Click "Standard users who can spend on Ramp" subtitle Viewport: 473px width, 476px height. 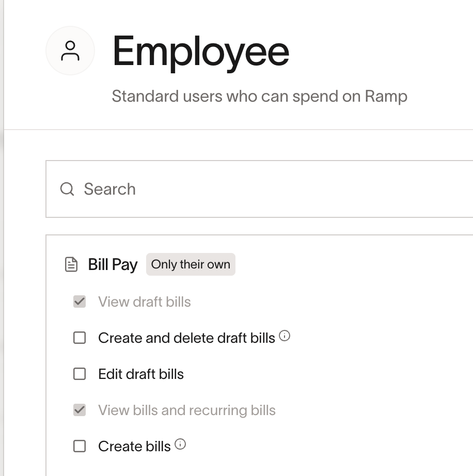259,97
